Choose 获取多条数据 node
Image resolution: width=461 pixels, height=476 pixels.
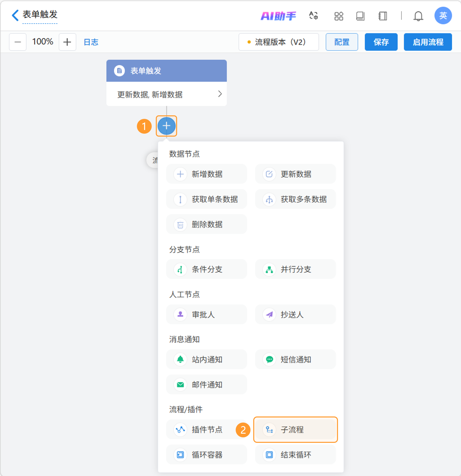click(295, 199)
